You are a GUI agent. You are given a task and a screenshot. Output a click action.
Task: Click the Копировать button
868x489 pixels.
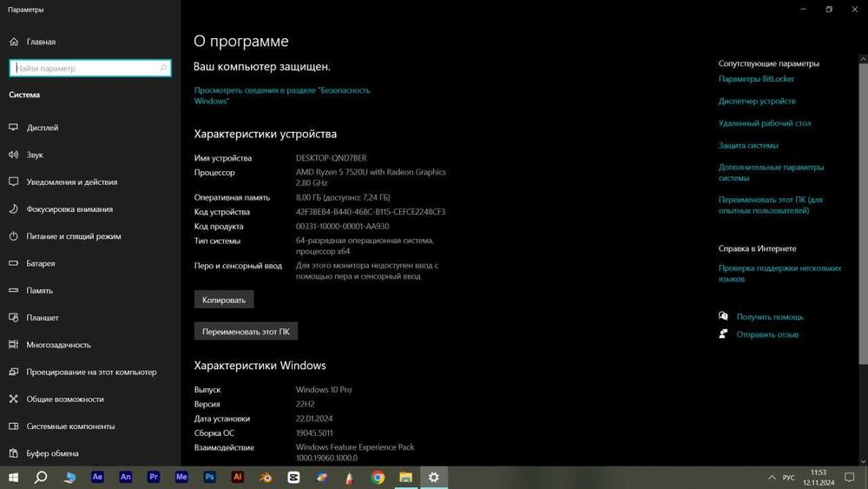tap(224, 300)
